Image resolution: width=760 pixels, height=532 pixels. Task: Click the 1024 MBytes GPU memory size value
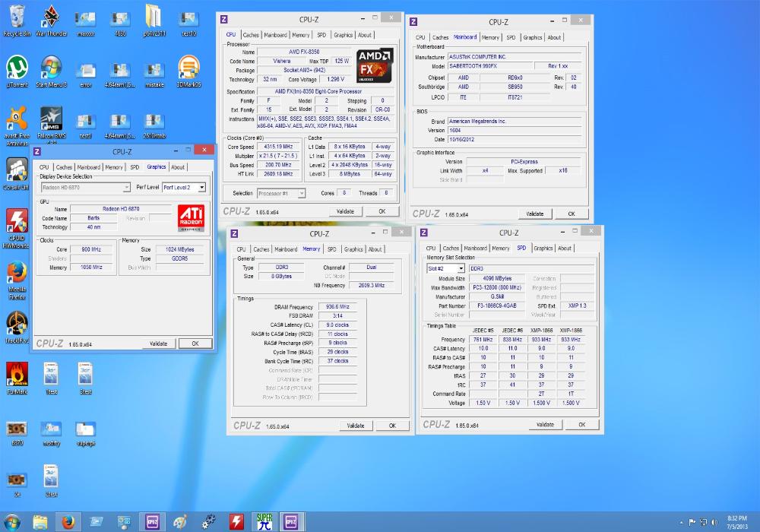(x=180, y=249)
